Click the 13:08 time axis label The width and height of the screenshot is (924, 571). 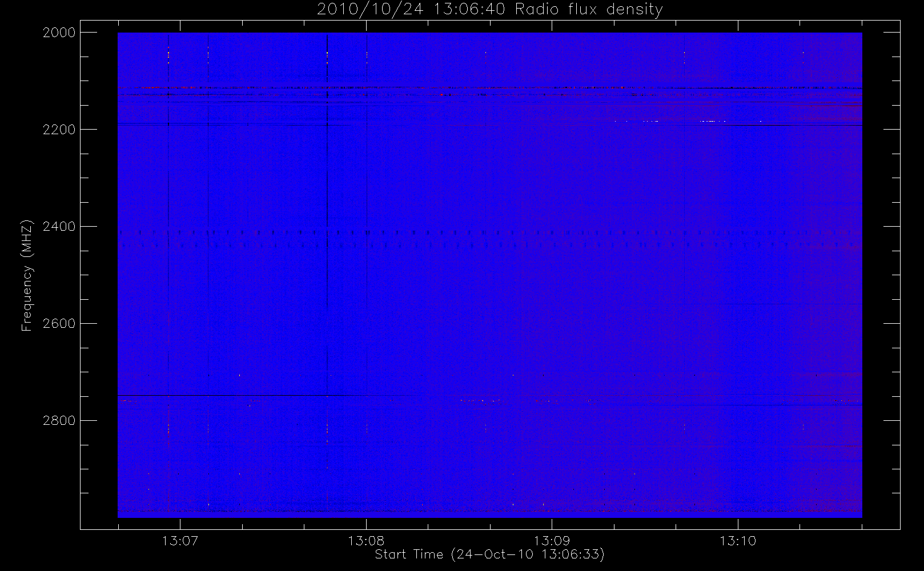point(366,541)
